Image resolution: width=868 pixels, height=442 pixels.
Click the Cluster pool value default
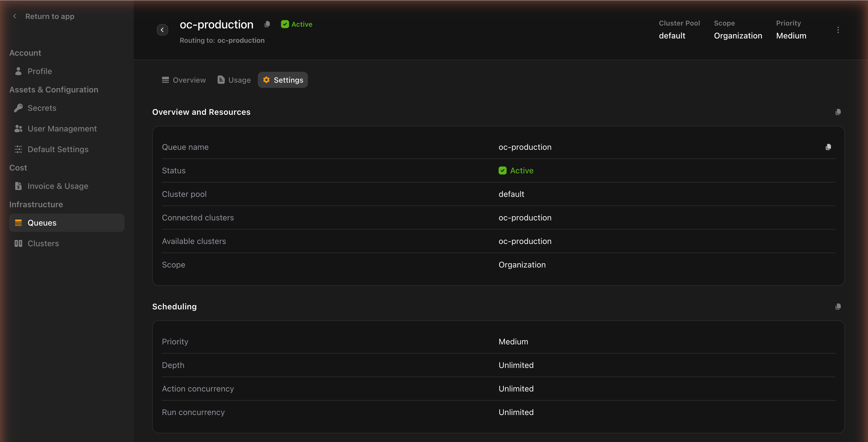(511, 194)
